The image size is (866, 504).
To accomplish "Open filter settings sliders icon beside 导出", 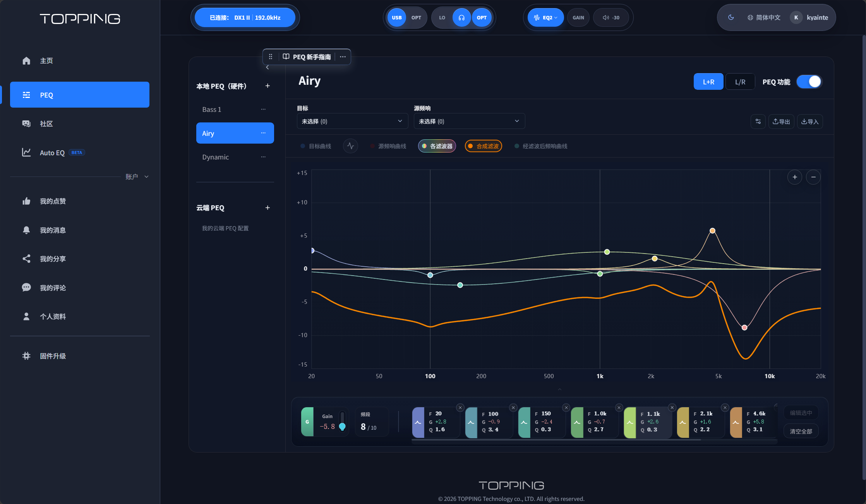I will pyautogui.click(x=758, y=122).
